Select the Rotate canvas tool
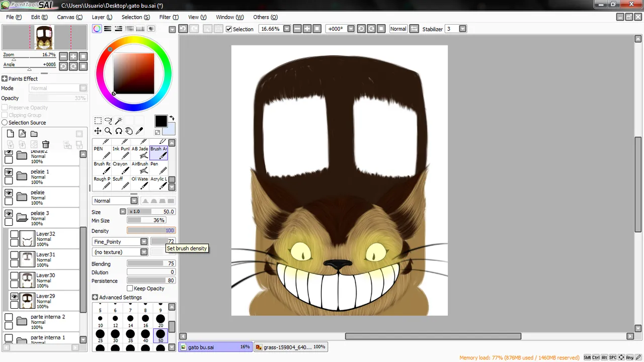Image resolution: width=644 pixels, height=362 pixels. coord(119,131)
